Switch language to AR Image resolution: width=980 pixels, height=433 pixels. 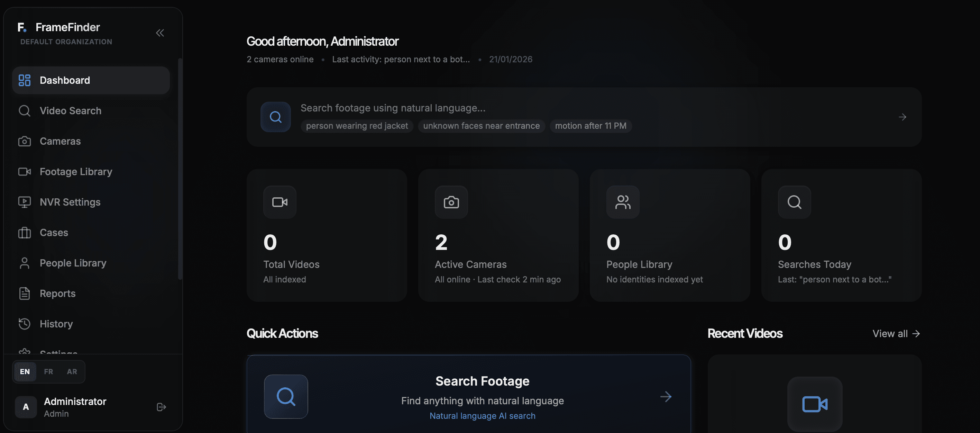click(x=72, y=372)
